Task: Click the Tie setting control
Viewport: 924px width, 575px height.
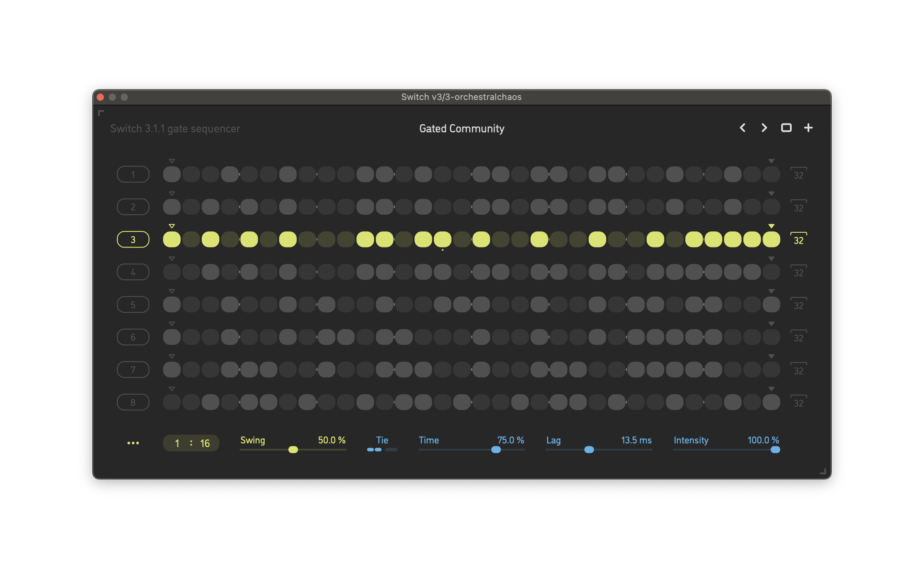Action: pos(382,449)
